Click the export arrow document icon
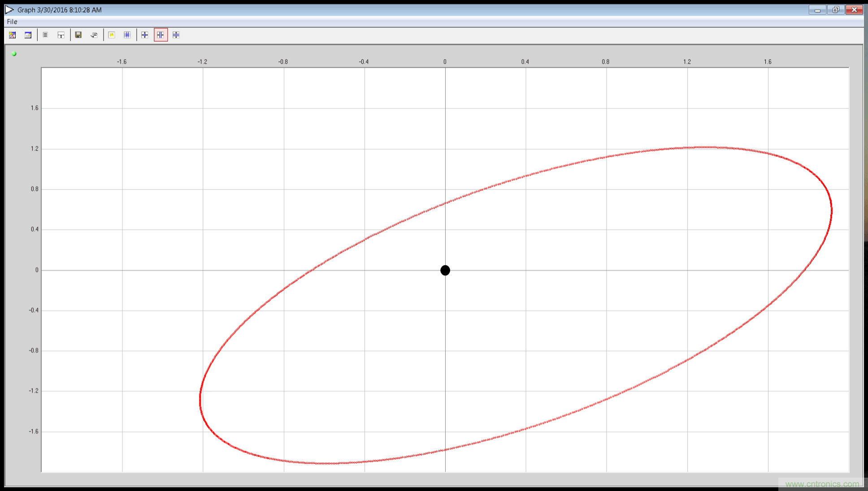 [94, 35]
